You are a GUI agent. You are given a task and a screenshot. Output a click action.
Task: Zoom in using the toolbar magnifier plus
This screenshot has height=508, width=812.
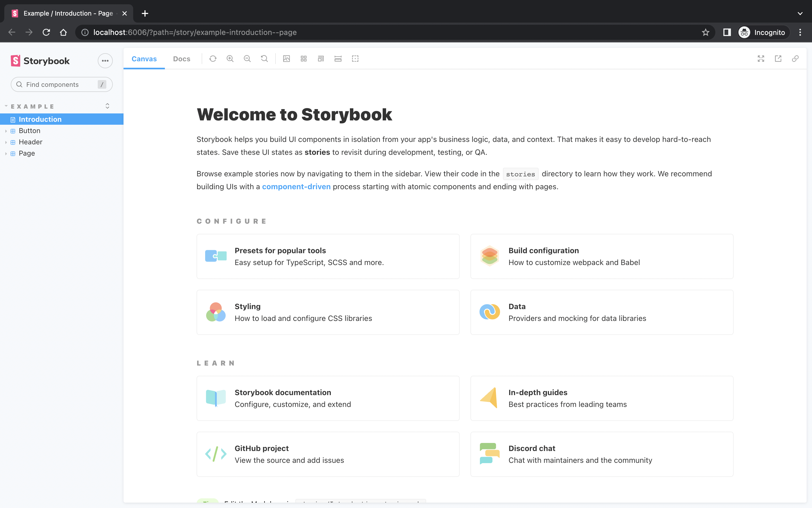pos(230,59)
